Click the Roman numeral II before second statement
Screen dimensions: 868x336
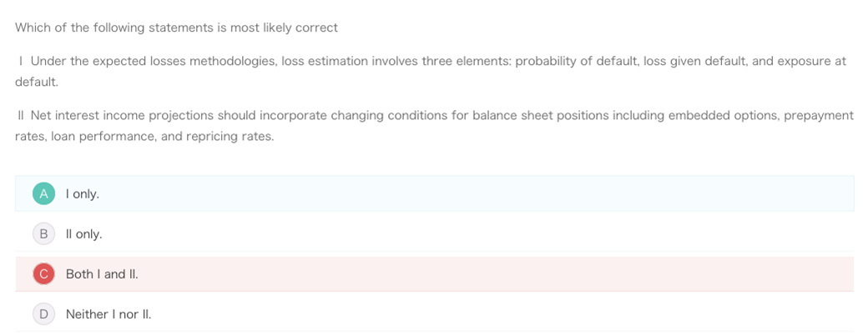coord(21,116)
